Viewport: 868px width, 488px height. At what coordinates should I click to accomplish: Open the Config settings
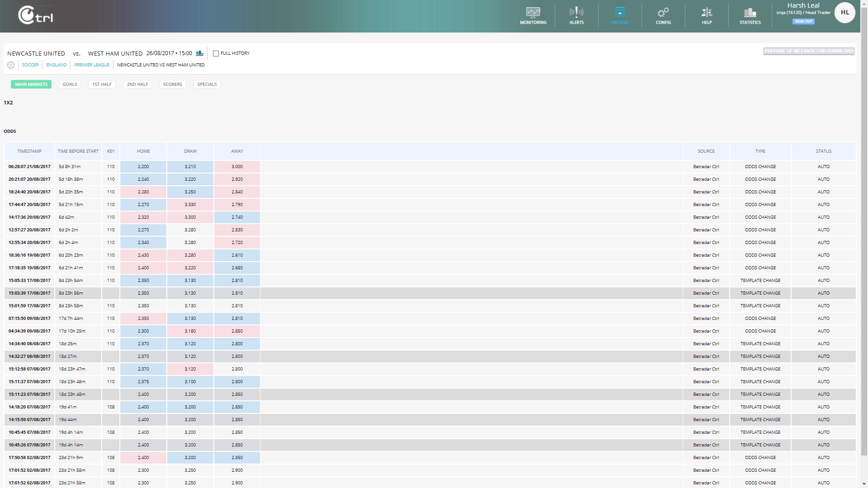[x=663, y=16]
